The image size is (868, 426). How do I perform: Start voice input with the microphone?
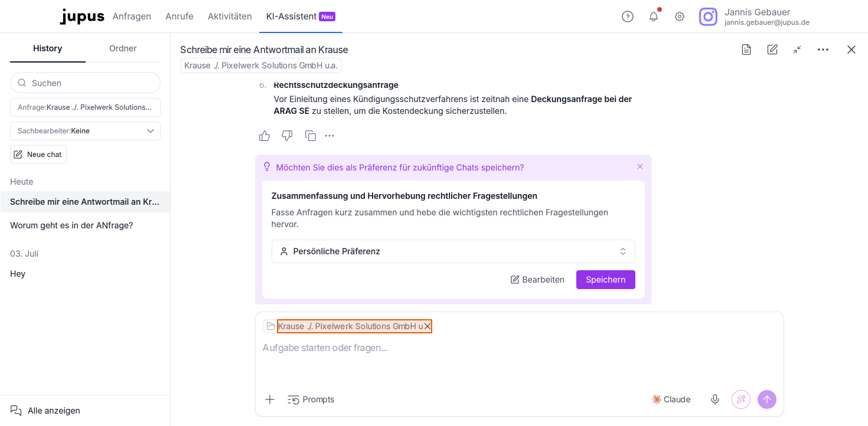click(715, 399)
